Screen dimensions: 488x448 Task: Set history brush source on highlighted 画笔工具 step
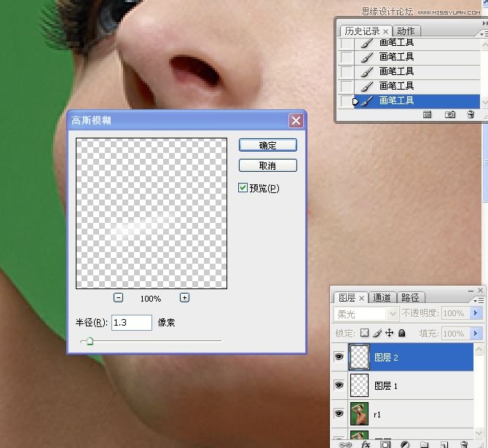pos(346,101)
